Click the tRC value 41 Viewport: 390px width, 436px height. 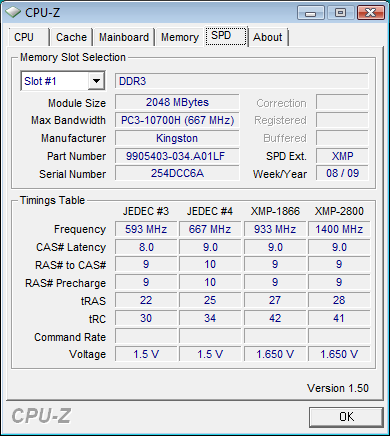tap(339, 318)
